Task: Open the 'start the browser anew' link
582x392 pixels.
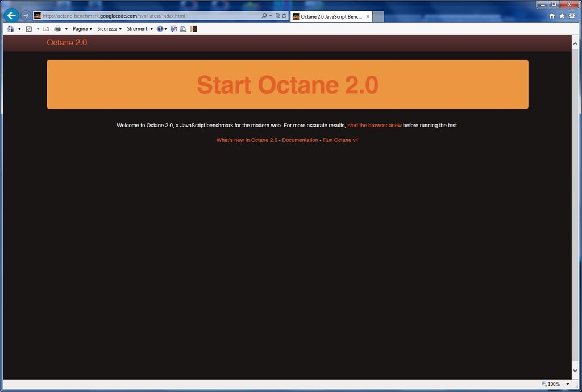Action: tap(375, 126)
